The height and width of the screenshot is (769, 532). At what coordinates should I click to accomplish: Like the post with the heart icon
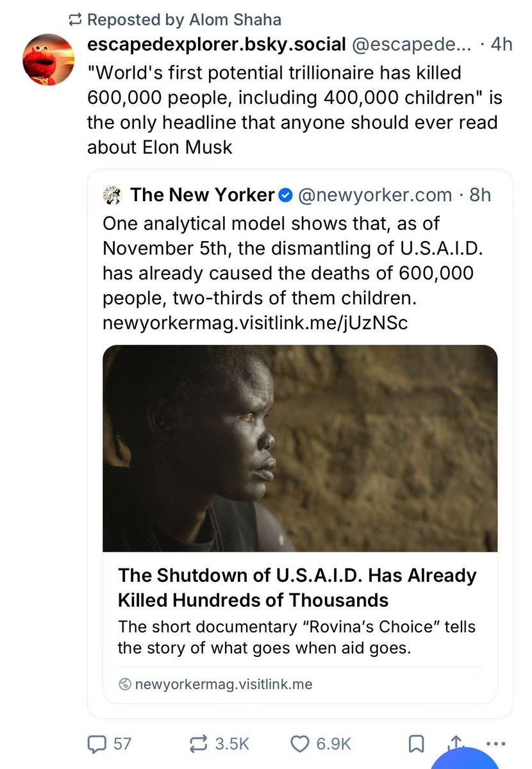point(300,743)
